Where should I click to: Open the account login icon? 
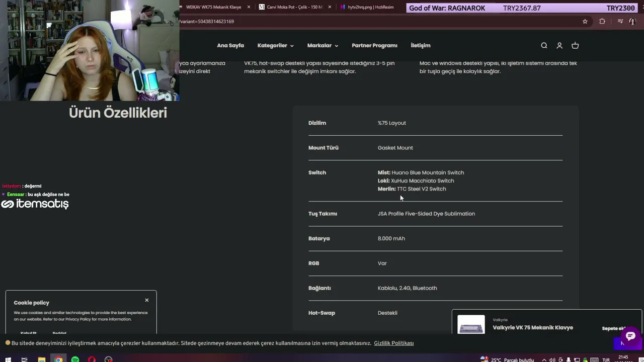[559, 45]
